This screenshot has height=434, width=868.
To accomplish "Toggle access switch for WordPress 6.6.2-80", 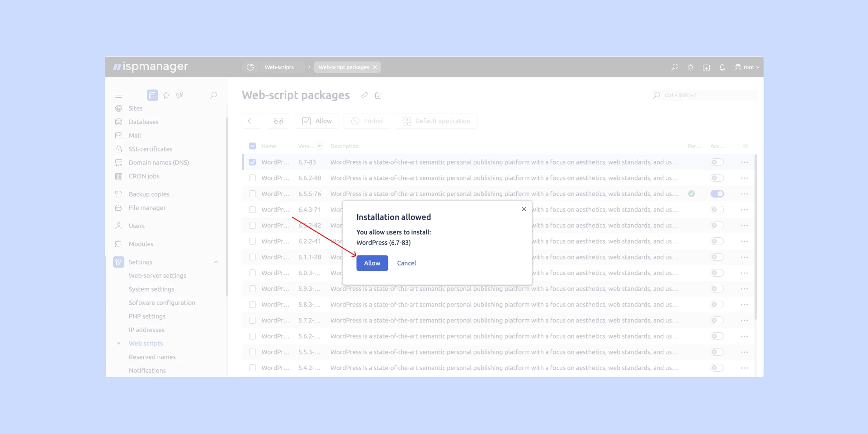I will tap(717, 178).
